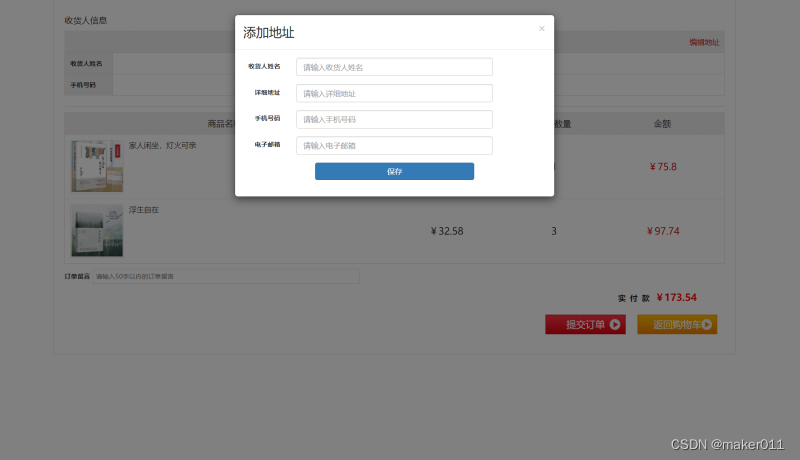
Task: Focus the 电子邮箱 input field
Action: coord(394,145)
